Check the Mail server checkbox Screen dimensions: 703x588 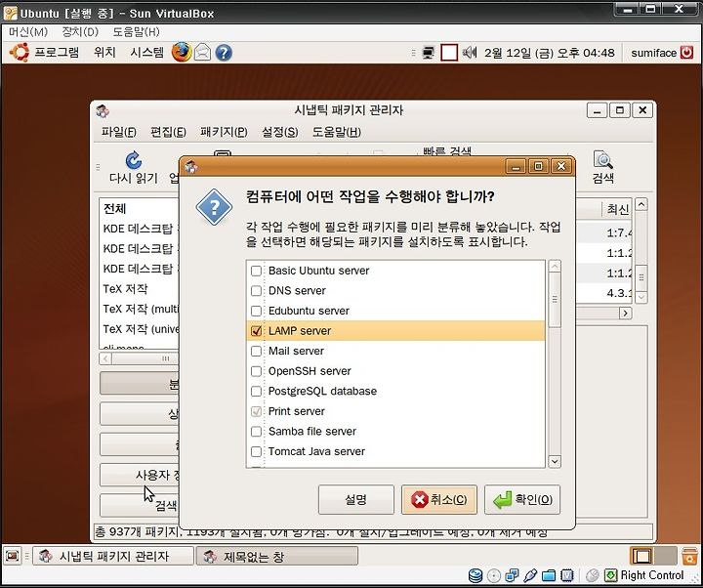tap(256, 352)
